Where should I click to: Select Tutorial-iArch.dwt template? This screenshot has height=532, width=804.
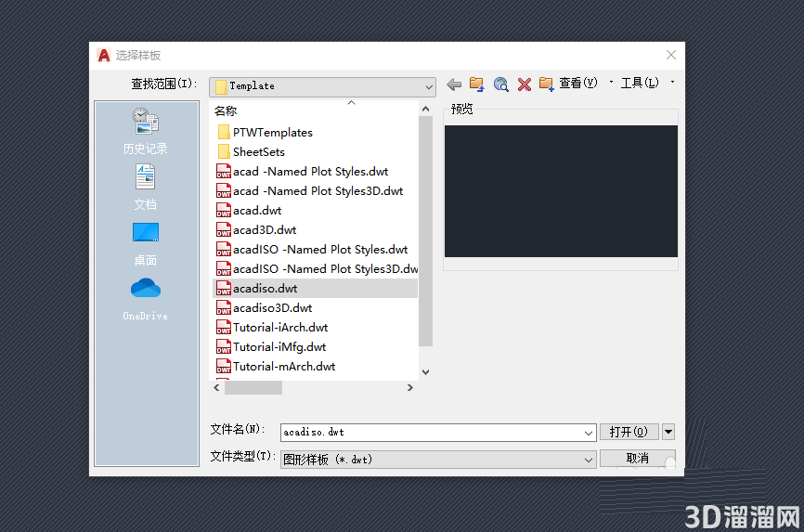click(x=280, y=328)
